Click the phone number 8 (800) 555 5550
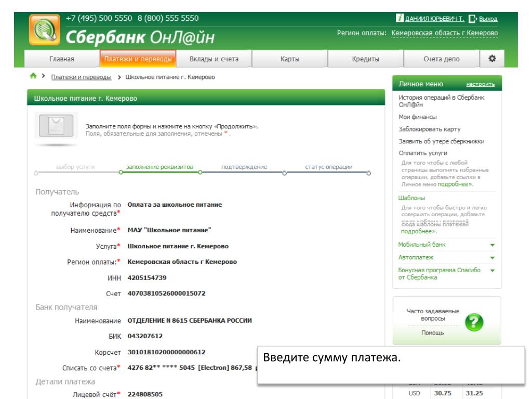532x399 pixels. 168,18
